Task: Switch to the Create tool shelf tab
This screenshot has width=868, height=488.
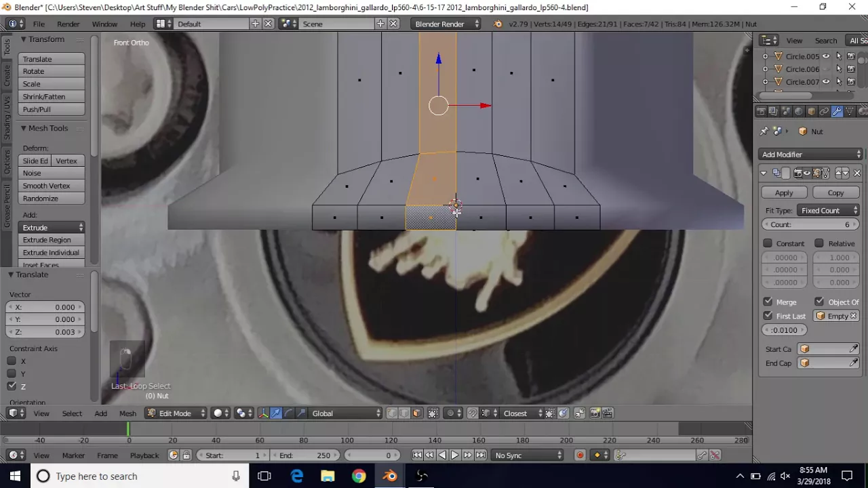Action: [x=7, y=75]
